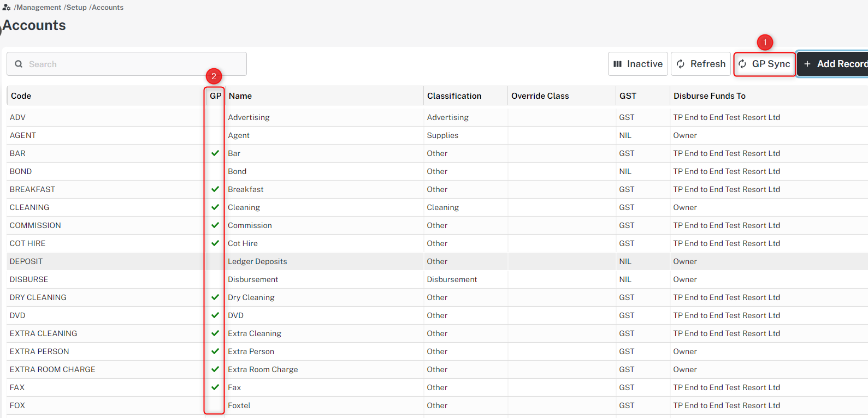Image resolution: width=868 pixels, height=418 pixels.
Task: Select the AGENT account code
Action: coord(23,135)
